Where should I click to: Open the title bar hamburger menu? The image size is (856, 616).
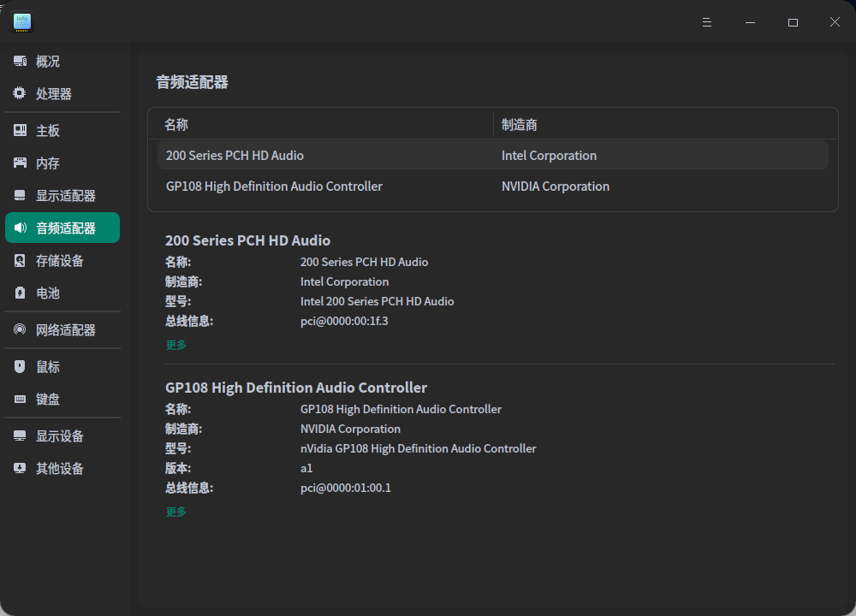[x=707, y=22]
